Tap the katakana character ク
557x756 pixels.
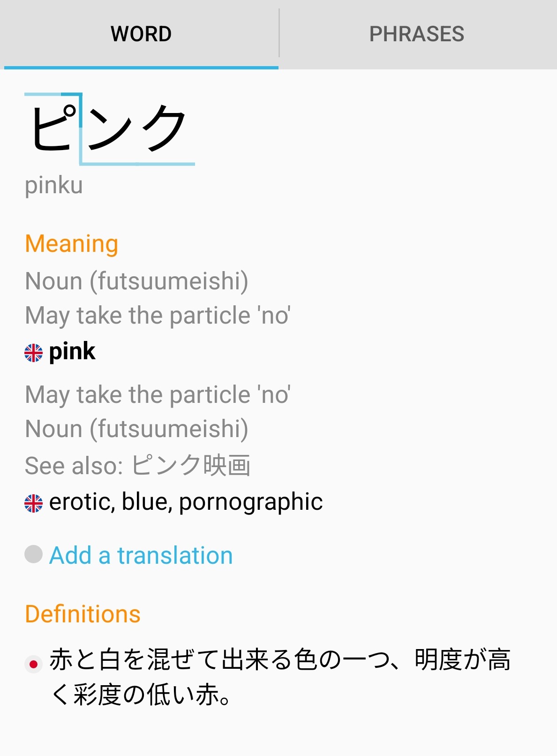[x=163, y=129]
